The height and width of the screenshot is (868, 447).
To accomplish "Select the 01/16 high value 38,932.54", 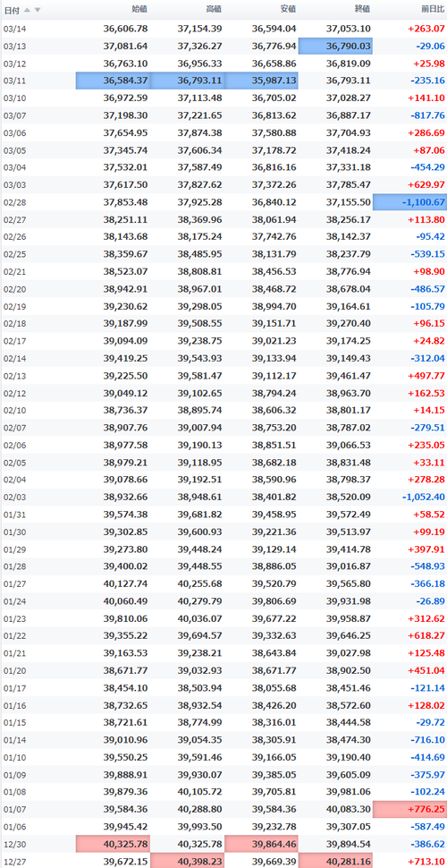I will (199, 706).
